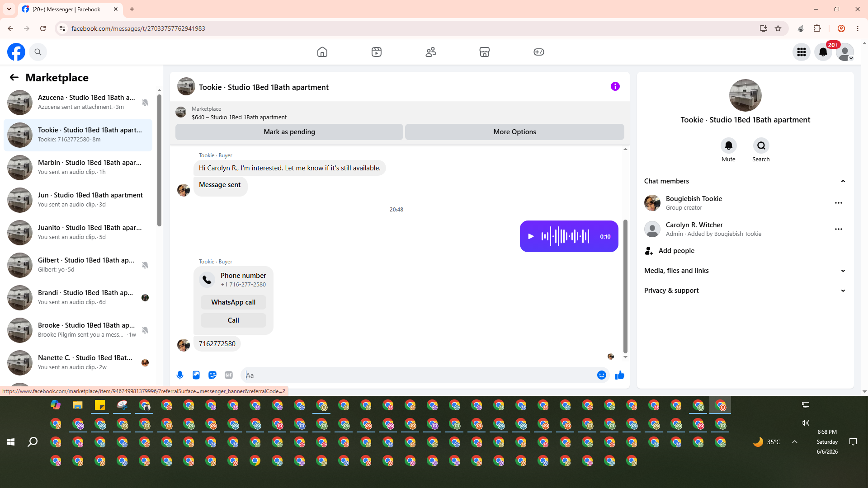Click the phone number +1 716-277-2580
Image resolution: width=868 pixels, height=488 pixels.
[x=243, y=285]
